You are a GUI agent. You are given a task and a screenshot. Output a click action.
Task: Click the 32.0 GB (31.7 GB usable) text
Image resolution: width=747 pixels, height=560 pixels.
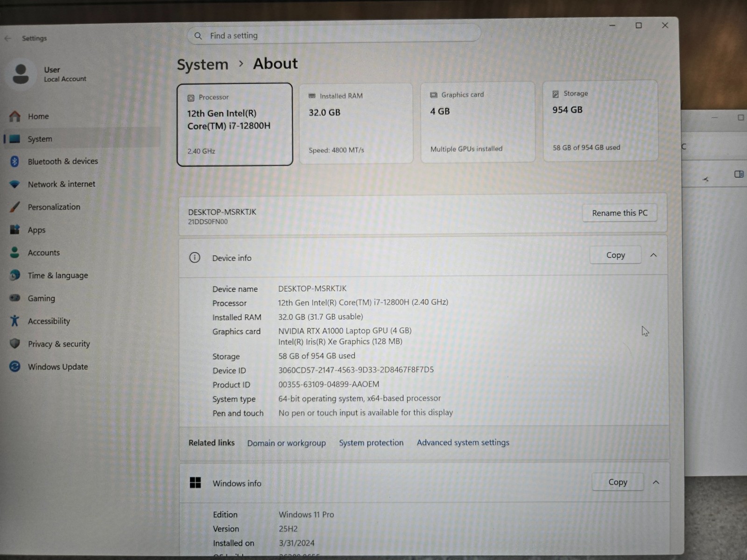coord(320,317)
